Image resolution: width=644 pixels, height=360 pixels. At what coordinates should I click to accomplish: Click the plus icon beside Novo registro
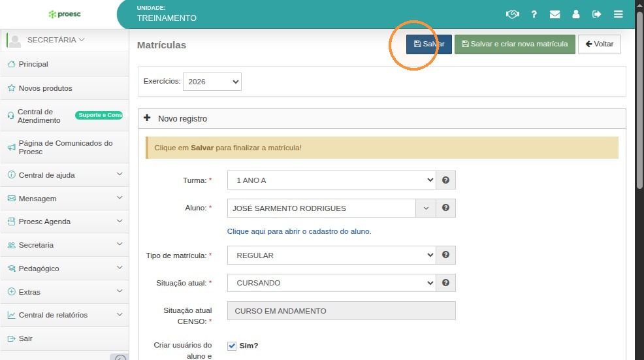coord(147,118)
